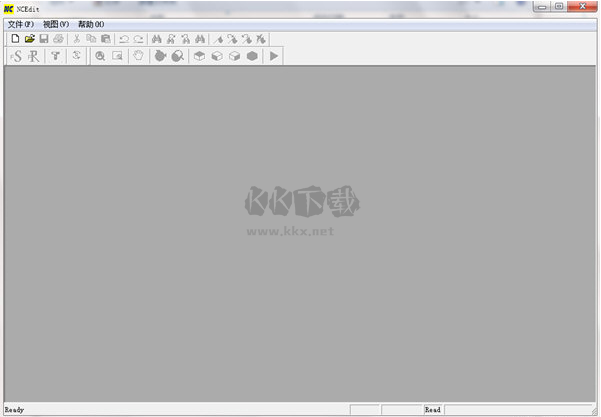The image size is (601, 417).
Task: Click the side-view cube icon
Action: [235, 56]
